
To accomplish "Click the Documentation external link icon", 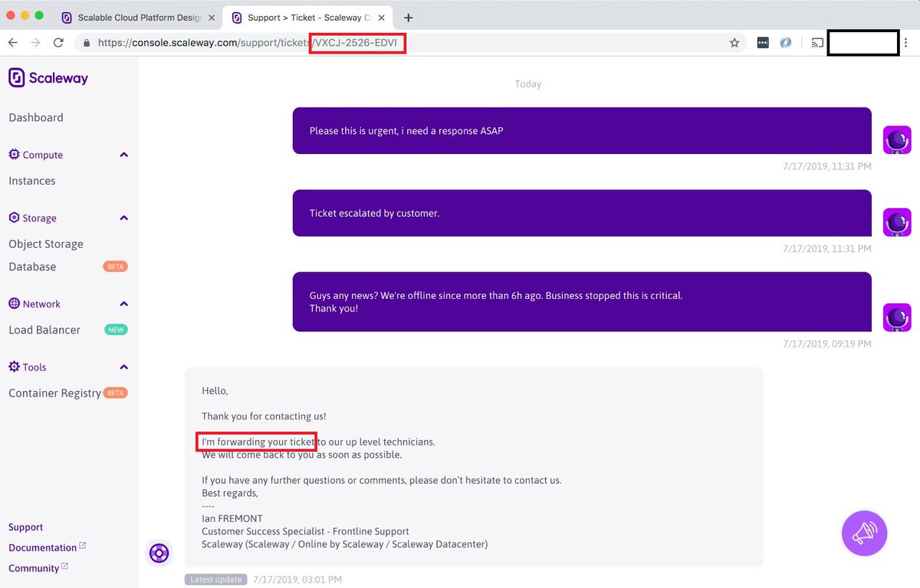I will (x=83, y=546).
